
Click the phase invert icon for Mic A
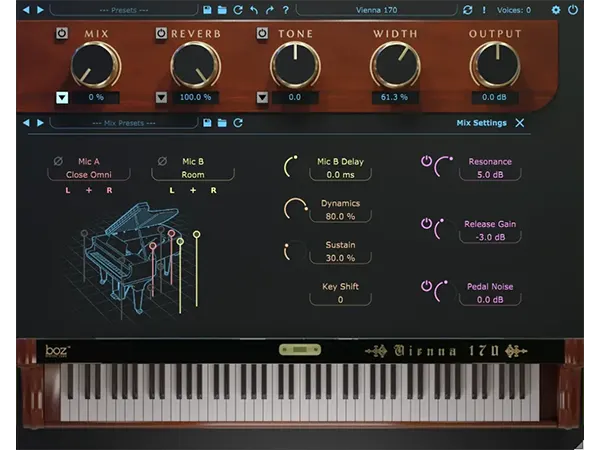(57, 160)
